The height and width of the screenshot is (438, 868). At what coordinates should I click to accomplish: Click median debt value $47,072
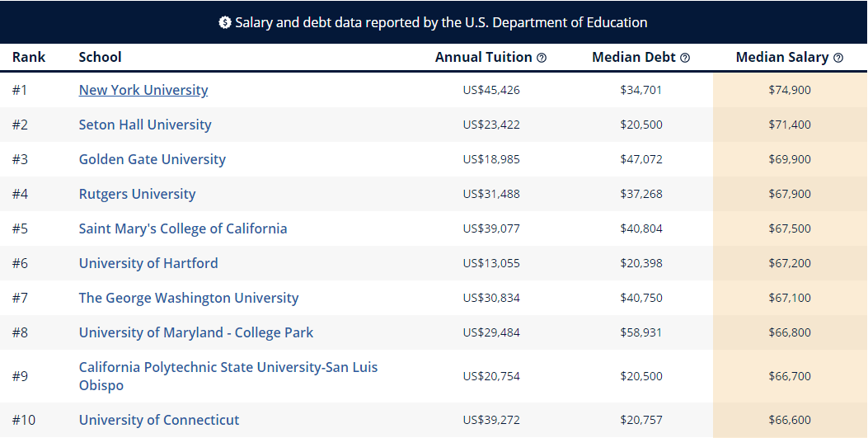641,159
